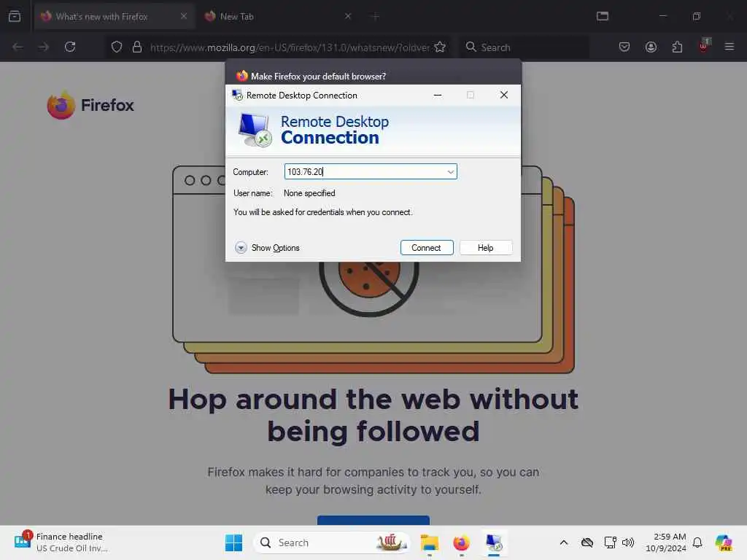Reload the current Firefox page
Image resolution: width=747 pixels, height=560 pixels.
click(70, 47)
